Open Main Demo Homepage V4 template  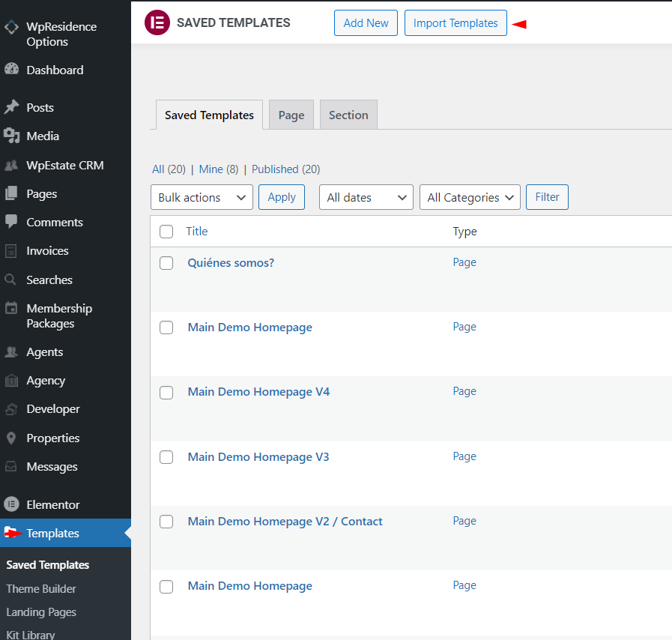(x=259, y=392)
